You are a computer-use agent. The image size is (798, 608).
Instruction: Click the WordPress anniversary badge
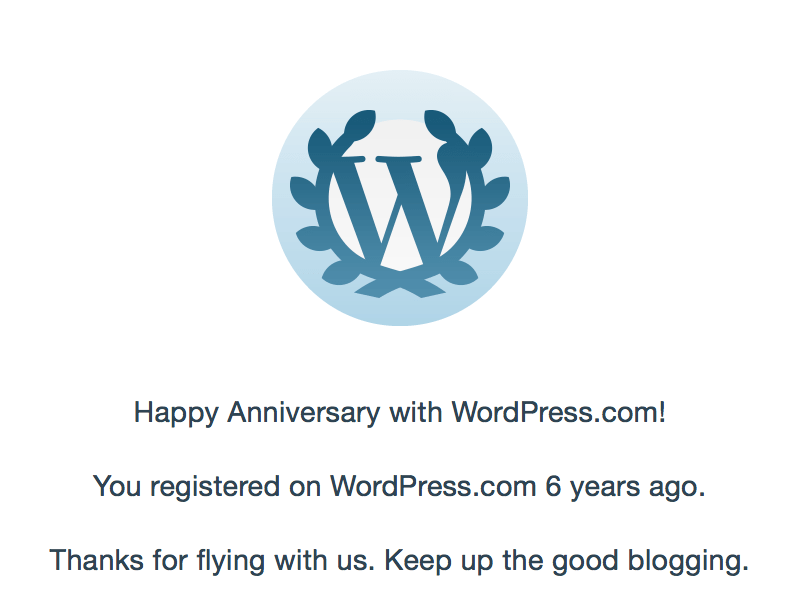coord(399,197)
